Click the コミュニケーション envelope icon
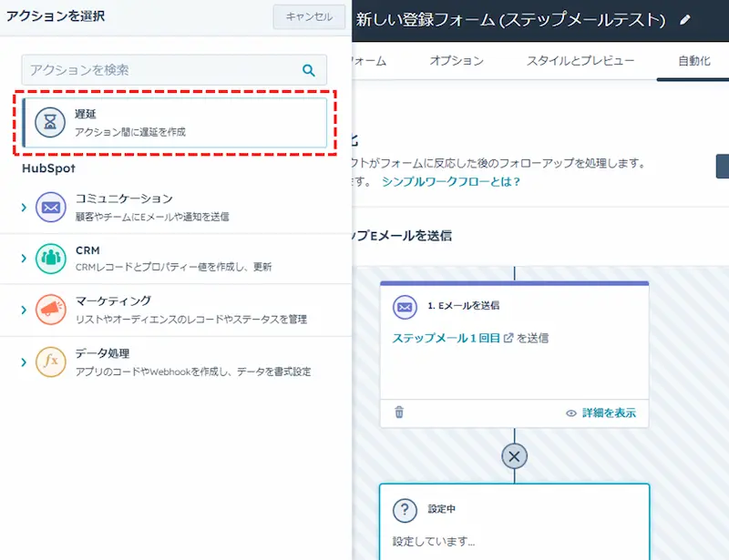 point(51,208)
